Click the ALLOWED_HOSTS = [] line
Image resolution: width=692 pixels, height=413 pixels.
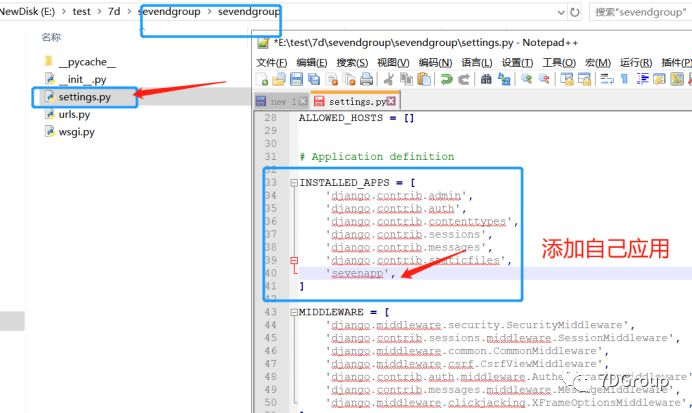coord(356,118)
